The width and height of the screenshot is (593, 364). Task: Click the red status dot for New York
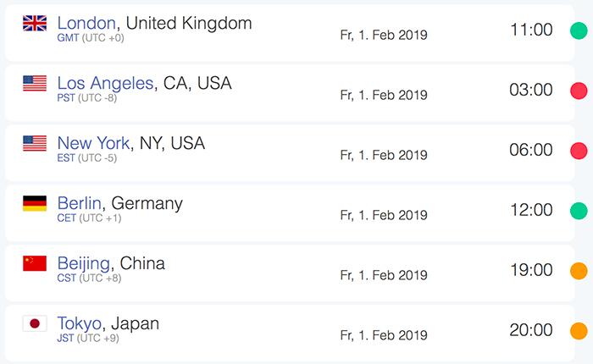[x=579, y=151]
